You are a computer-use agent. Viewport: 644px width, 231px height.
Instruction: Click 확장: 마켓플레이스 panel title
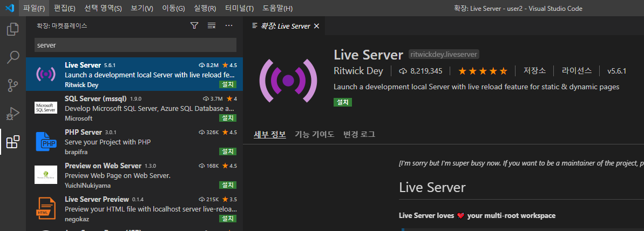coord(62,25)
